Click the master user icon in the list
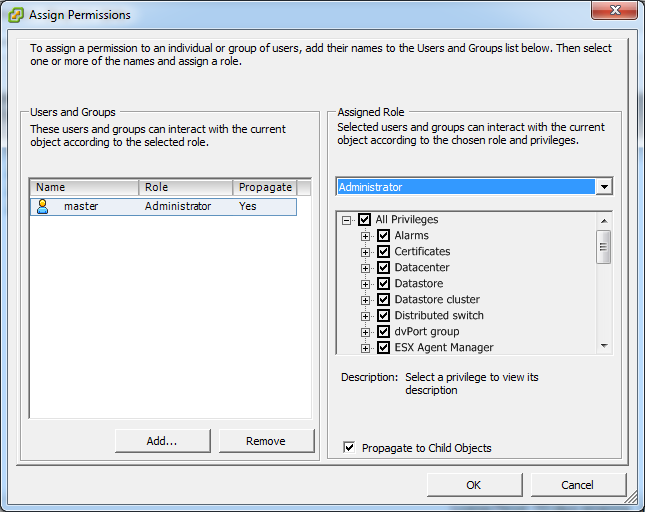 pyautogui.click(x=42, y=206)
